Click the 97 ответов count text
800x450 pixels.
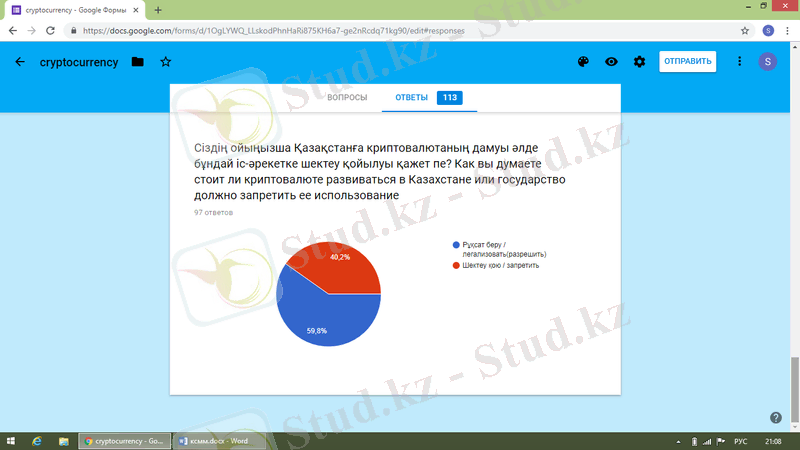point(213,212)
